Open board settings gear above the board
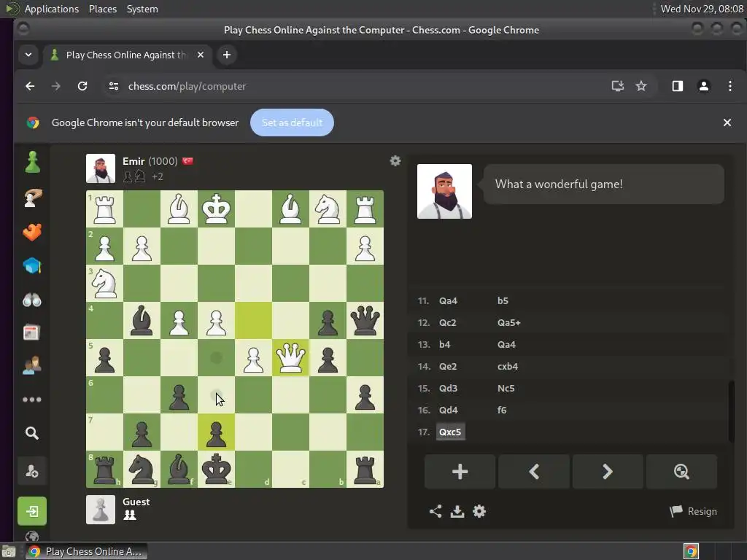The image size is (747, 560). pos(395,161)
